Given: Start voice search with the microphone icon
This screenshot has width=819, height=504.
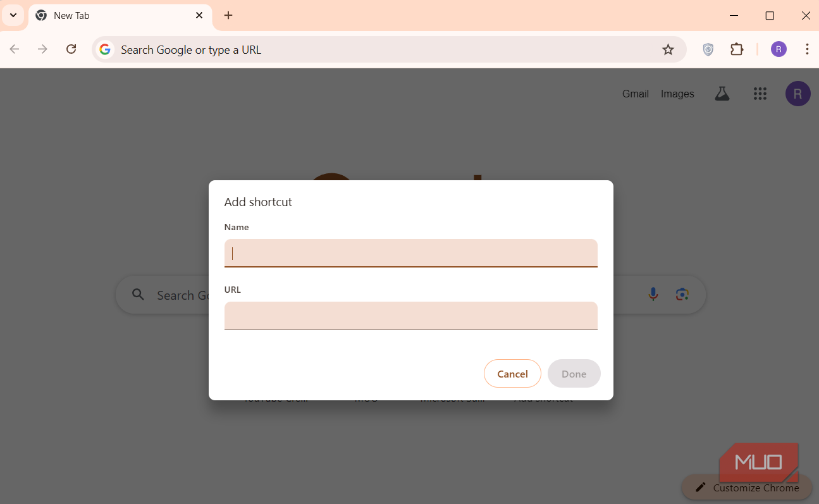Looking at the screenshot, I should point(653,294).
